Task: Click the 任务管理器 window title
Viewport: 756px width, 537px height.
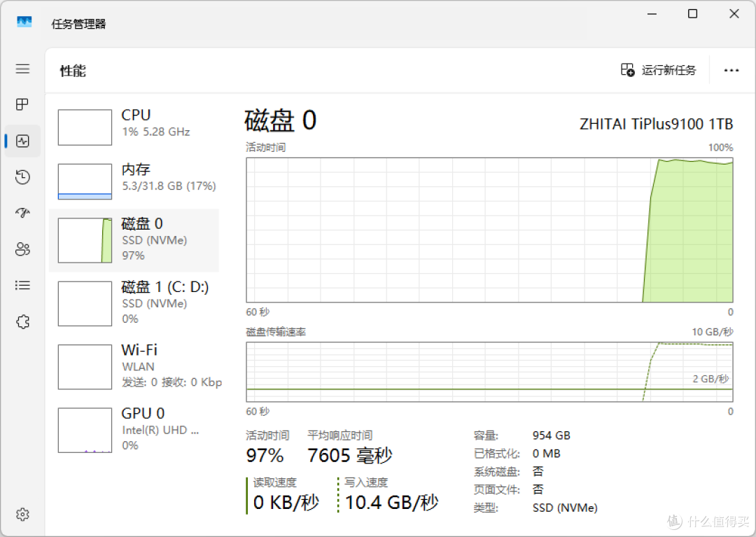Action: (x=78, y=24)
